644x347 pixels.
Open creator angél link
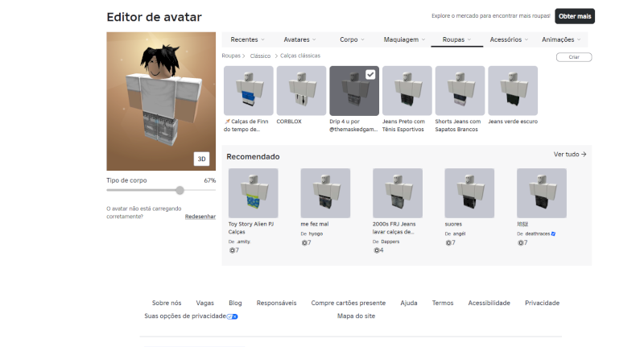click(x=459, y=233)
